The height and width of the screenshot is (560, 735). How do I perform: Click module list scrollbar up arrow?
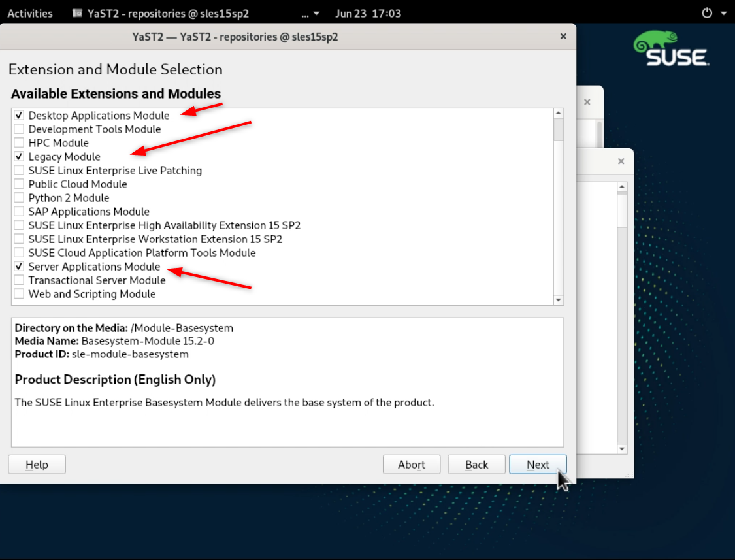point(559,113)
